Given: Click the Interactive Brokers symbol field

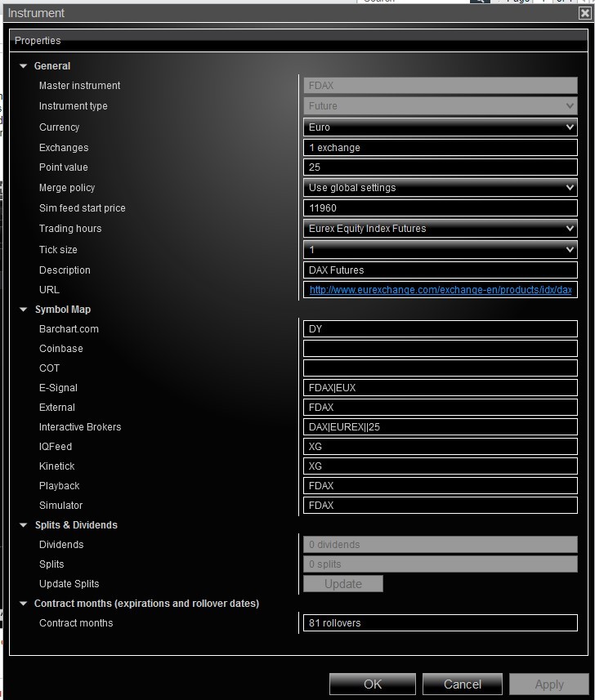Looking at the screenshot, I should [440, 427].
